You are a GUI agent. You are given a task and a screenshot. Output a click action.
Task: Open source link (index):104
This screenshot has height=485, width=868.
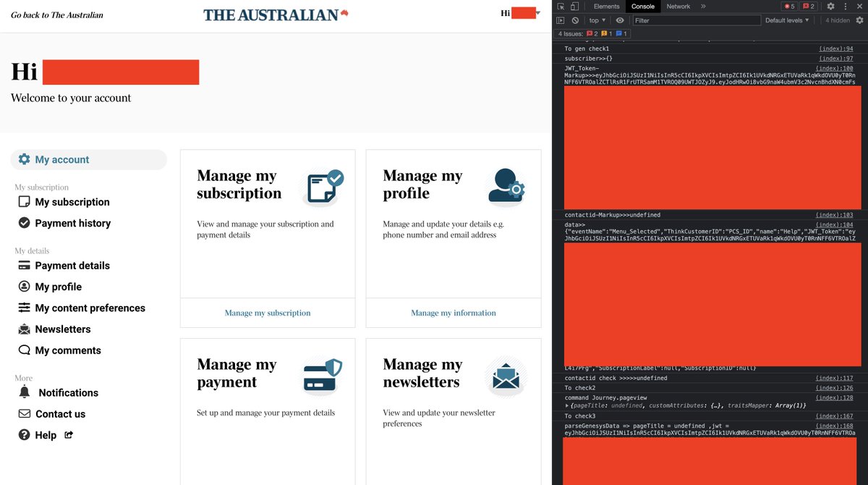(x=835, y=224)
